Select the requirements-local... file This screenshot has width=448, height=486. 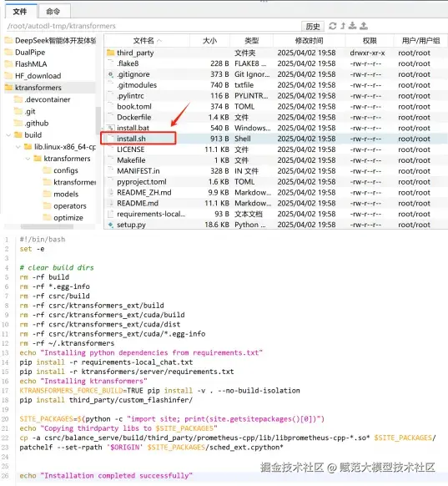tap(151, 214)
